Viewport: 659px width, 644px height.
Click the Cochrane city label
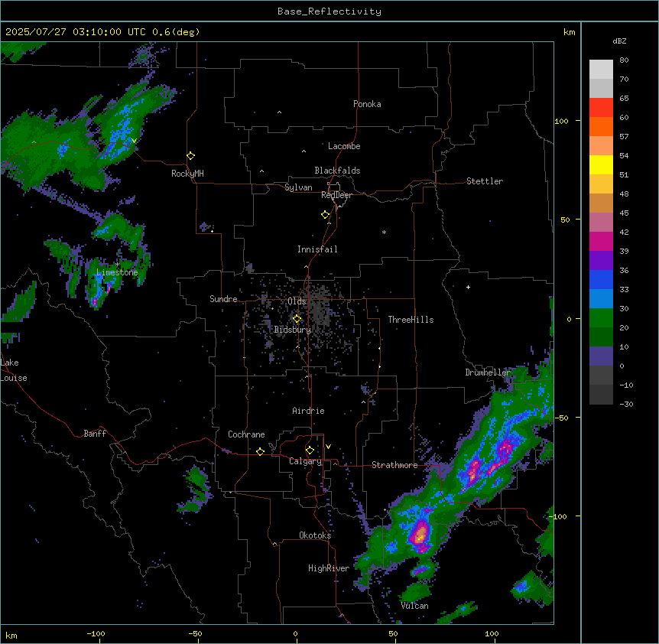coord(246,434)
